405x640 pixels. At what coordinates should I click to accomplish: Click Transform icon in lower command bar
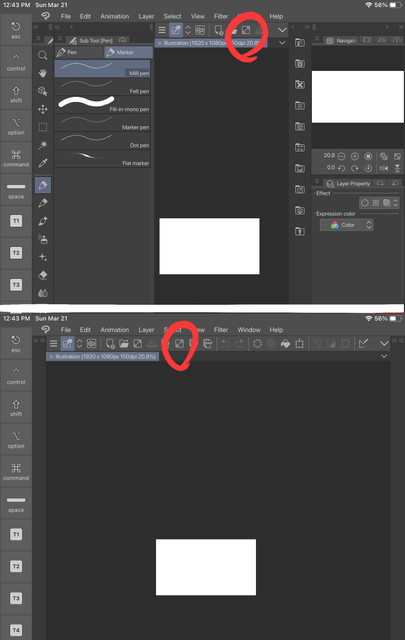[299, 344]
